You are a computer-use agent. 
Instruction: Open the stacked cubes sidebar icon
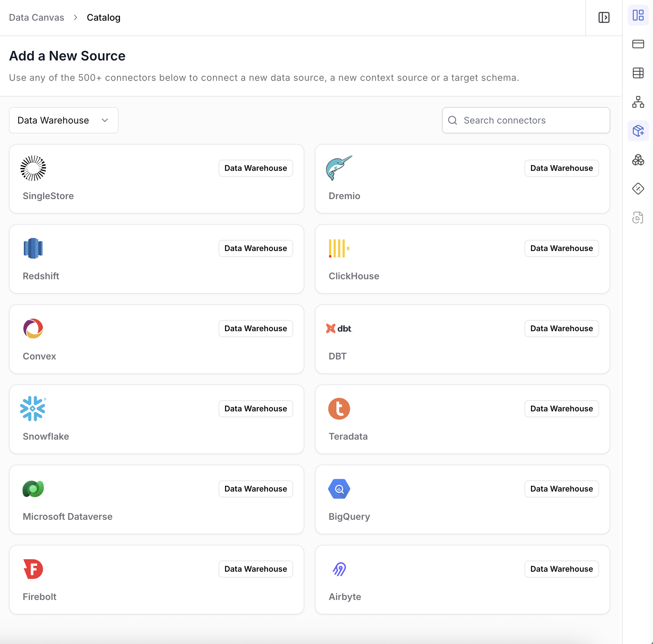tap(638, 160)
